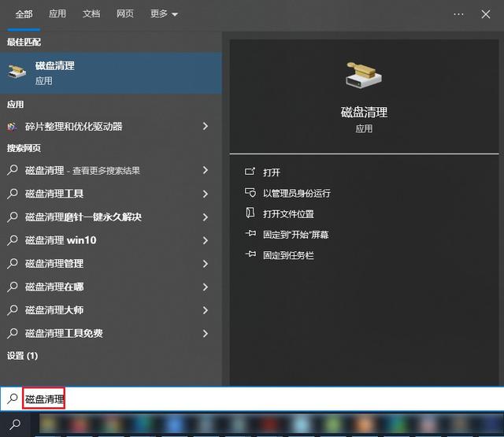Screen dimensions: 504x437
Task: Select 固定到任务栏
Action: tap(288, 255)
